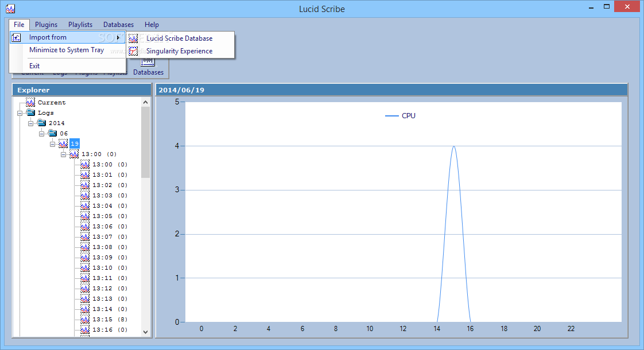This screenshot has height=350, width=644.
Task: Click the Singularity Experience icon
Action: 133,51
